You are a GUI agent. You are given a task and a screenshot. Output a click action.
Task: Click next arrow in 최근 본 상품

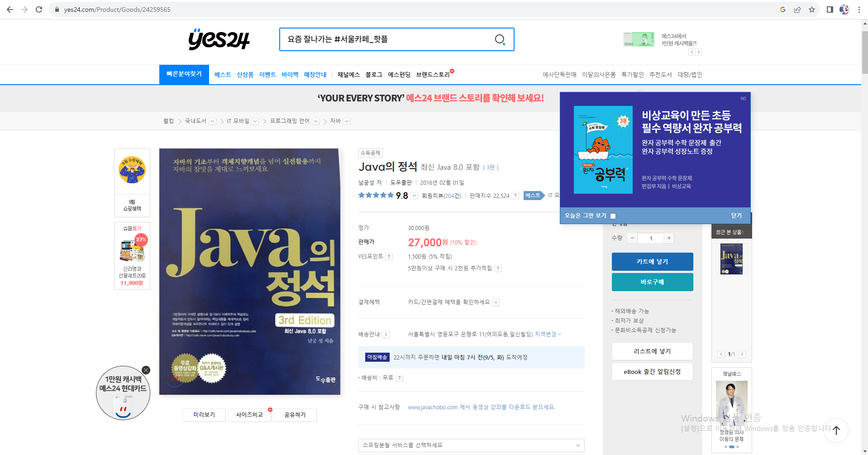(x=742, y=354)
